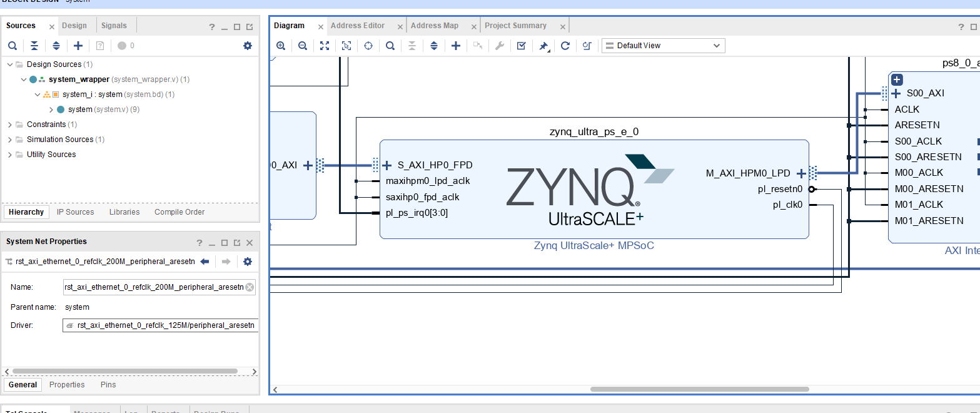Click the Driver field value
Image resolution: width=980 pixels, height=413 pixels.
click(161, 325)
